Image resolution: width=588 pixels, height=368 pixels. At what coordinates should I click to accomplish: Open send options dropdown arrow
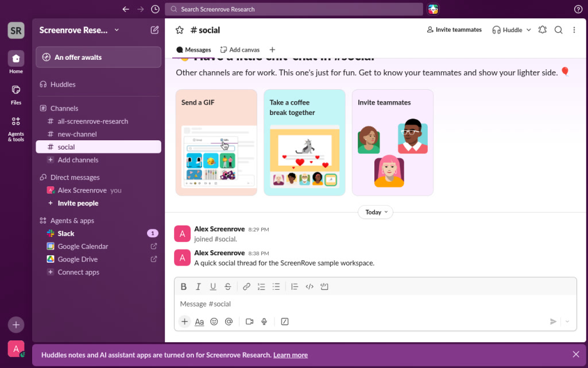(x=567, y=322)
